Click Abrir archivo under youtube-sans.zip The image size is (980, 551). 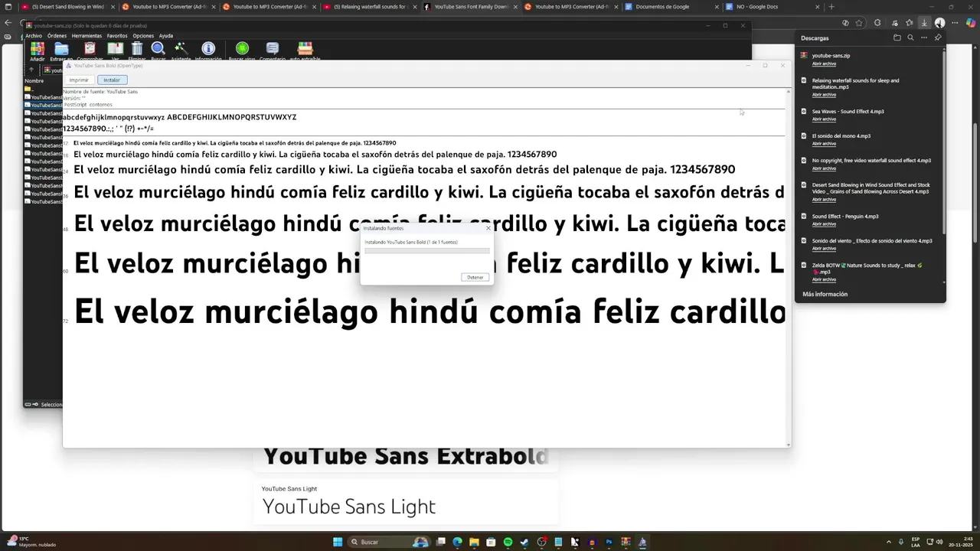pos(824,64)
